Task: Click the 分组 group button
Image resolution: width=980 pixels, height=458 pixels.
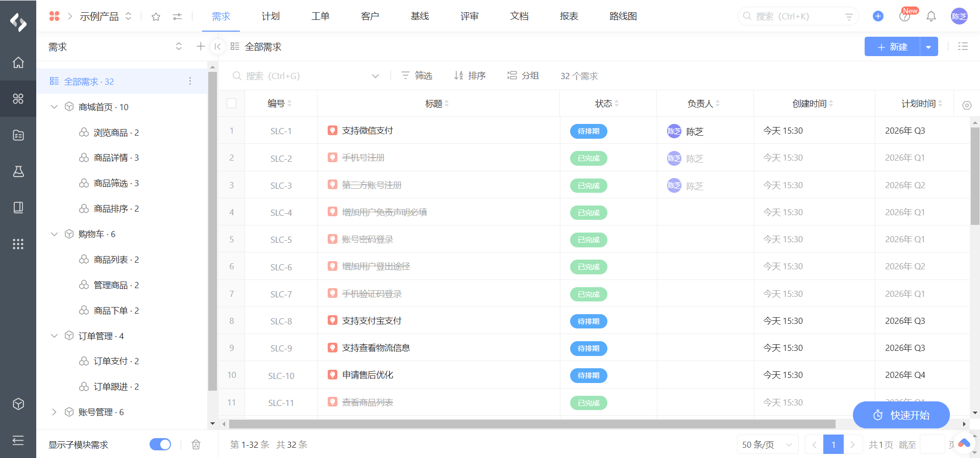Action: click(x=523, y=76)
